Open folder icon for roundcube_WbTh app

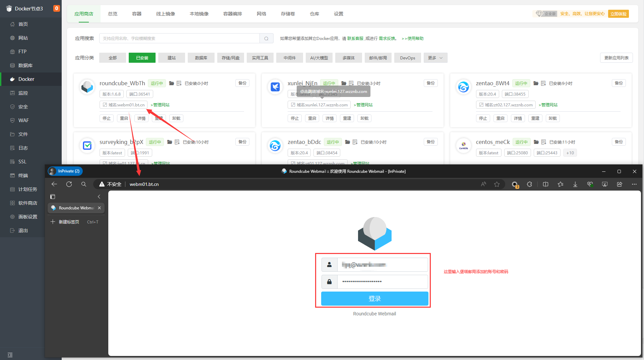pyautogui.click(x=172, y=83)
